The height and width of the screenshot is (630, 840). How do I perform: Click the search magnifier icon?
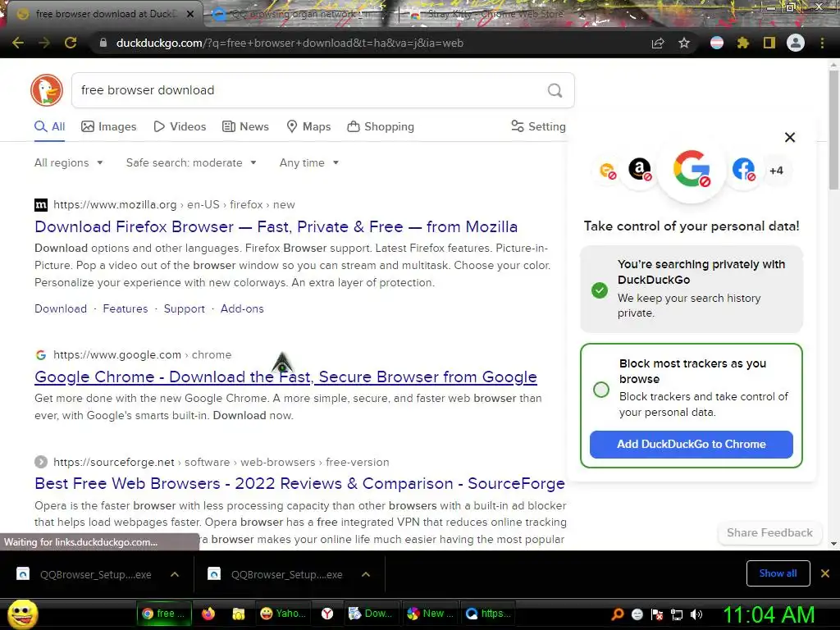555,90
